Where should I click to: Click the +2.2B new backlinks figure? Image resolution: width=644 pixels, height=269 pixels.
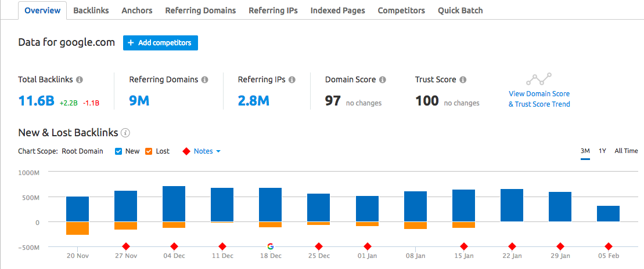point(69,103)
